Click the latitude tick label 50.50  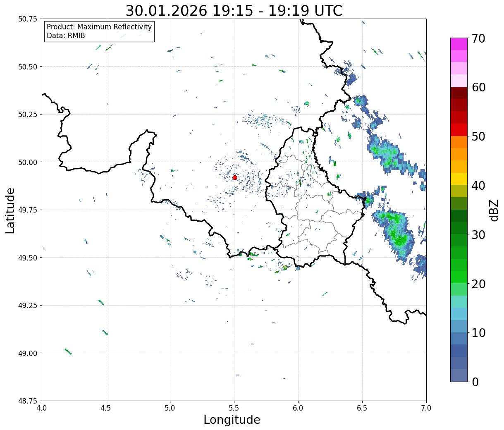(x=28, y=67)
